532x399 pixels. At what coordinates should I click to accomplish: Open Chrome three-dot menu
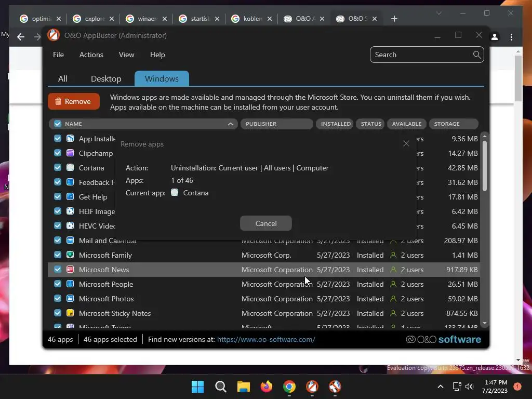click(x=512, y=37)
